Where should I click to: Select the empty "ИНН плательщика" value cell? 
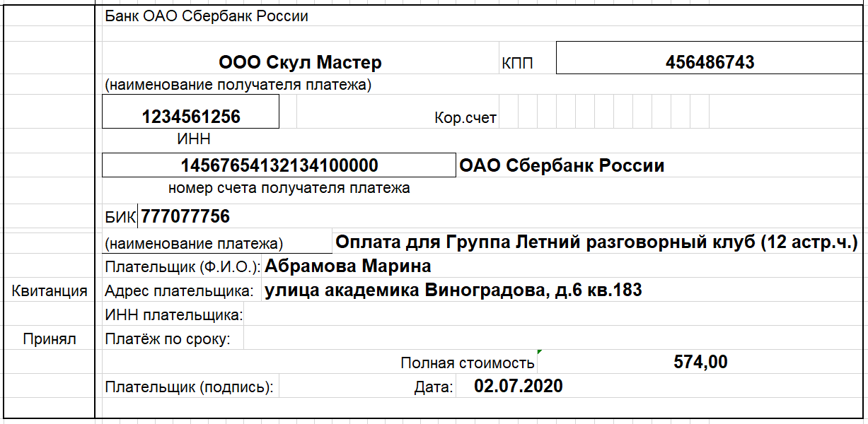(x=552, y=314)
